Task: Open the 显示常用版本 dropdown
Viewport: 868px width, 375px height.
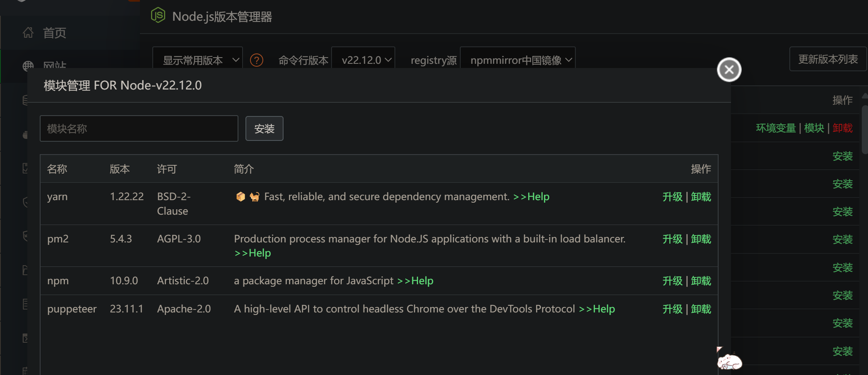Action: [x=198, y=60]
